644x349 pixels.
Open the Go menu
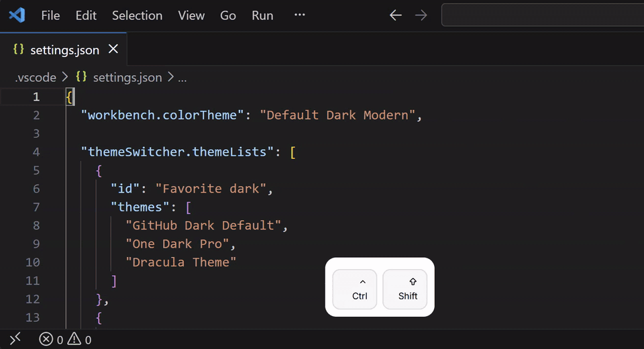(228, 15)
